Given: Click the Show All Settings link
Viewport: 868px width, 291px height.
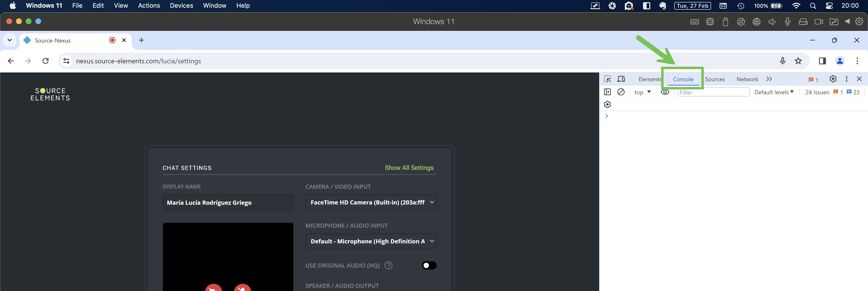Looking at the screenshot, I should [409, 167].
